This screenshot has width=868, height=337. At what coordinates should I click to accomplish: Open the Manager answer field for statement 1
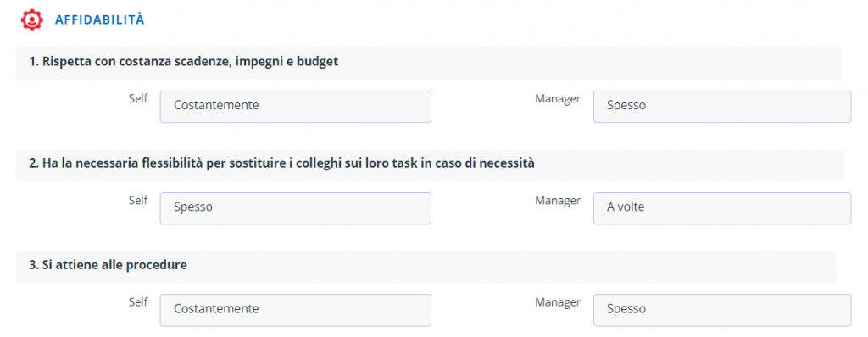coord(722,106)
